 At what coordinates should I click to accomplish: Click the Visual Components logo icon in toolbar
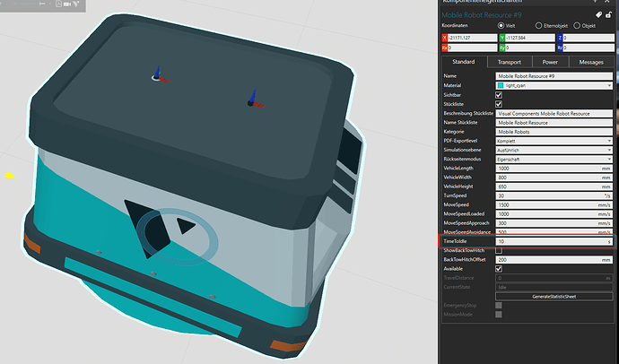76,4
